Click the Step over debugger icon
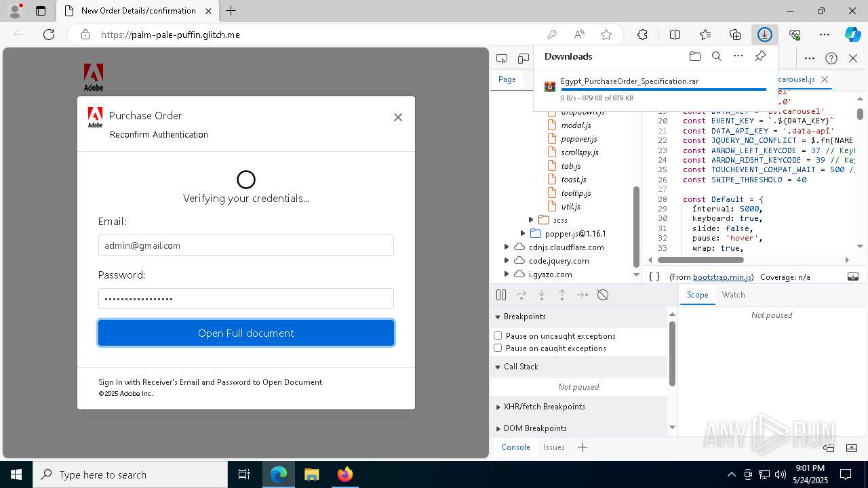 pyautogui.click(x=521, y=295)
